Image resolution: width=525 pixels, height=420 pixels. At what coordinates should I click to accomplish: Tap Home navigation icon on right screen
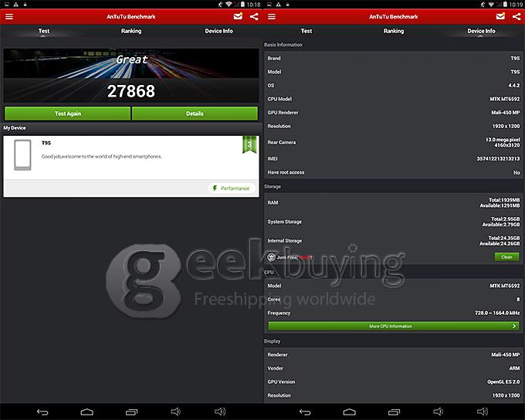350,412
